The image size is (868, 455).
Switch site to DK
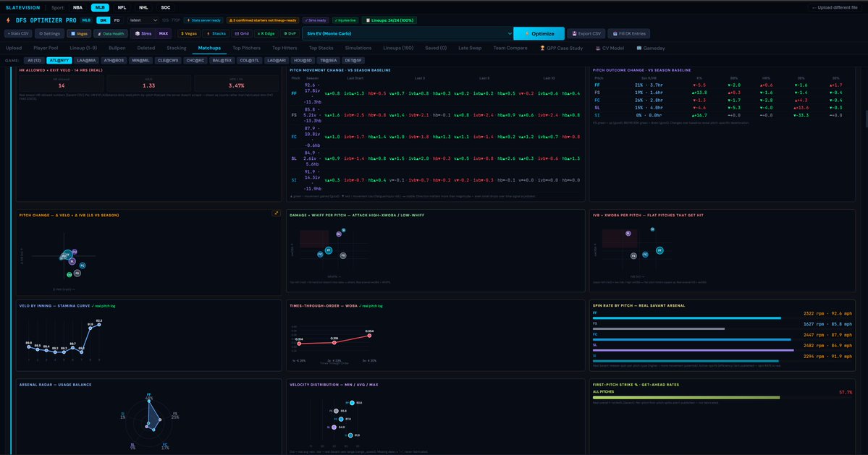coord(103,20)
